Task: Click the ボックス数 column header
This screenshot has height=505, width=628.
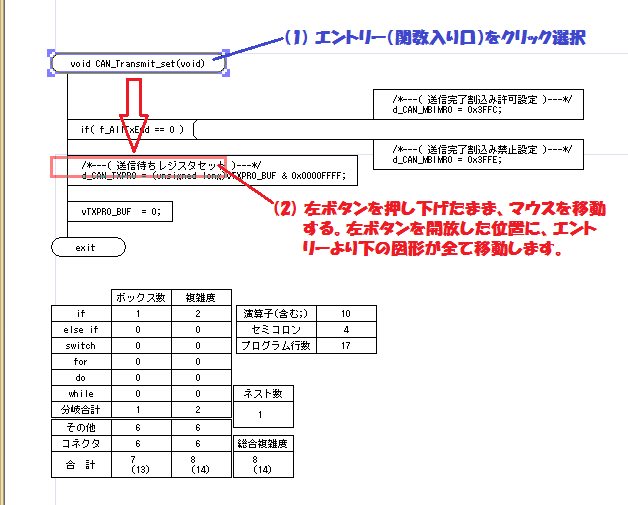Action: pyautogui.click(x=141, y=298)
